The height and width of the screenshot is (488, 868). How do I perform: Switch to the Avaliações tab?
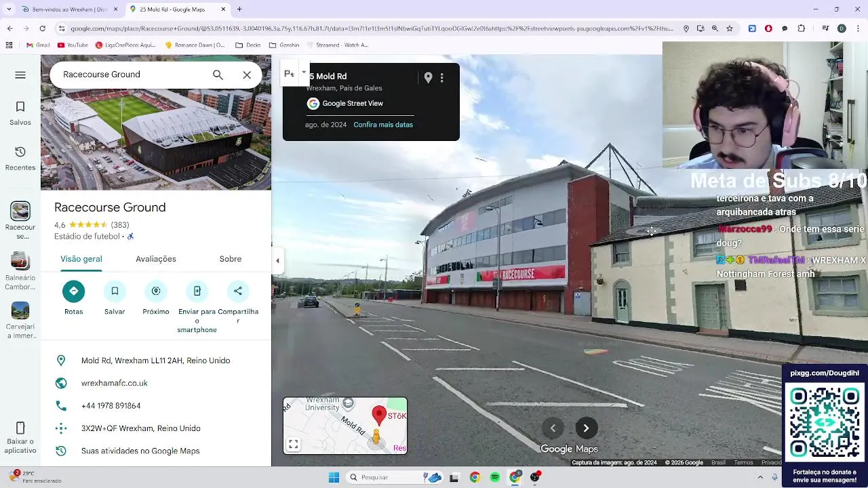(156, 259)
